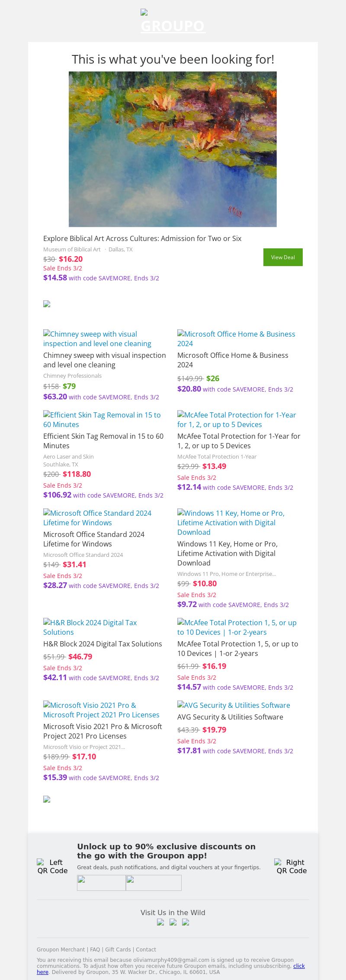
Task: Open the middle social media icon
Action: [x=173, y=922]
